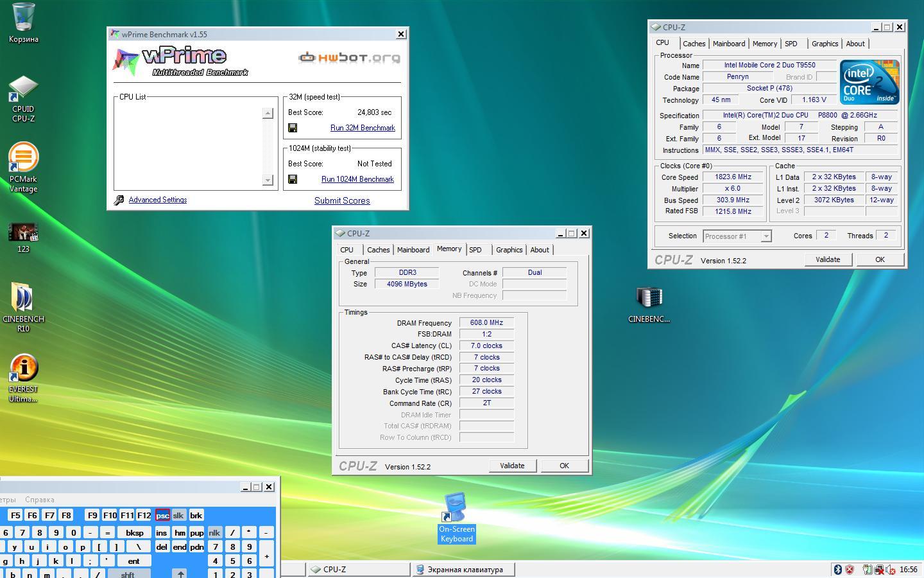924x578 pixels.
Task: Open the red security shield tray icon
Action: (850, 569)
